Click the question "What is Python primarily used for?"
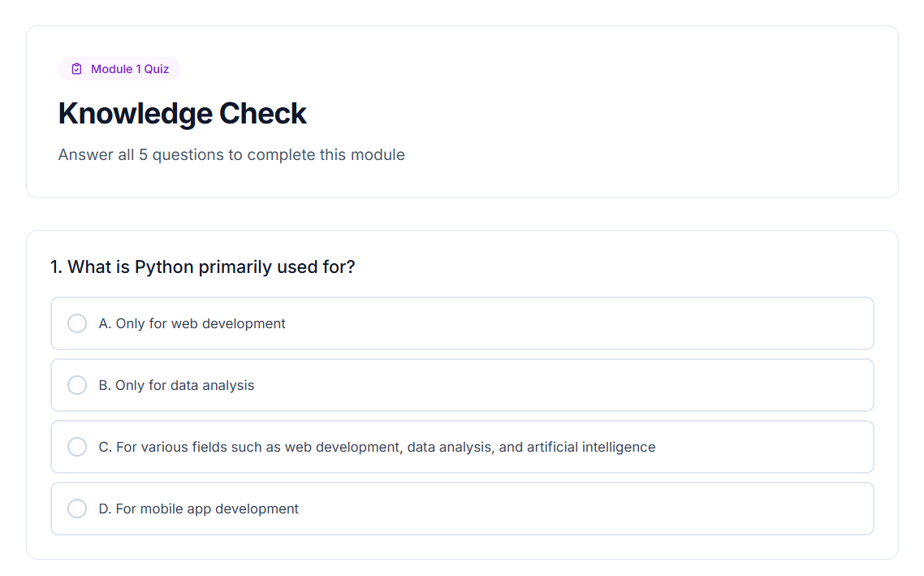Image resolution: width=924 pixels, height=576 pixels. 211,266
